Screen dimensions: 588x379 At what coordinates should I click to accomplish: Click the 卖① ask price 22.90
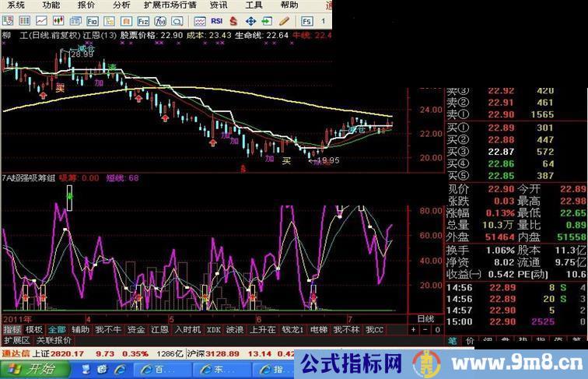[x=501, y=114]
